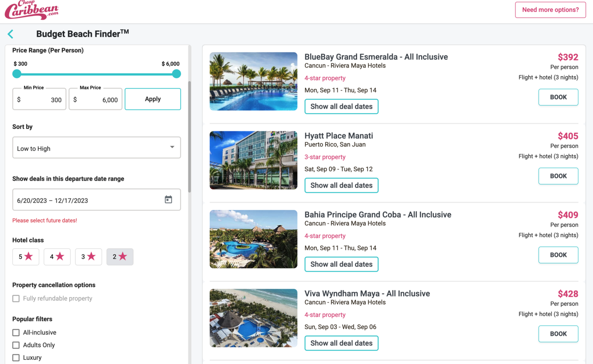Click the $409 price
The image size is (593, 364).
568,215
